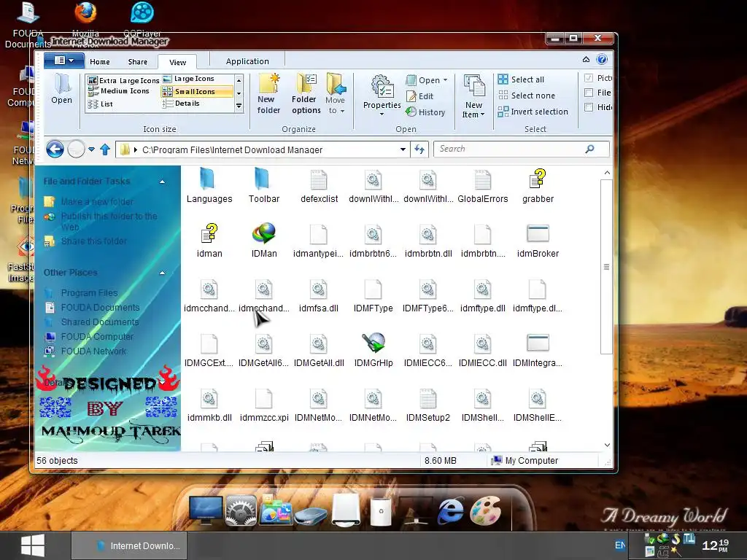Select the IDMSetup2 file
The height and width of the screenshot is (560, 747).
(x=427, y=405)
